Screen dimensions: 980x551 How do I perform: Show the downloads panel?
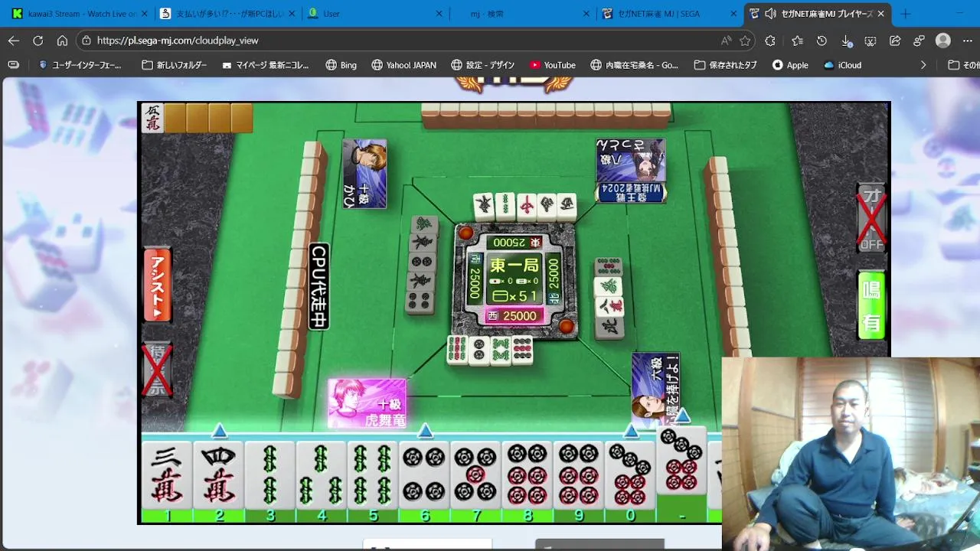(846, 41)
